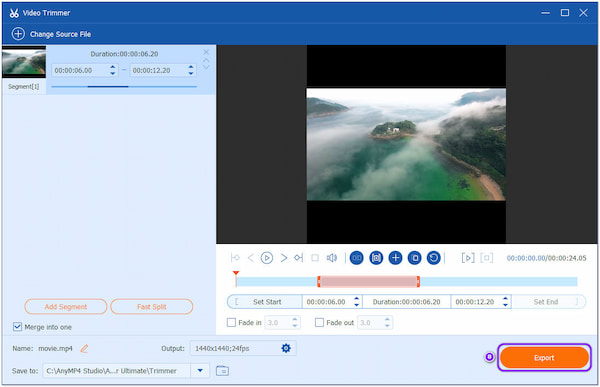
Task: Toggle the Merge into one checkbox
Action: click(x=17, y=327)
